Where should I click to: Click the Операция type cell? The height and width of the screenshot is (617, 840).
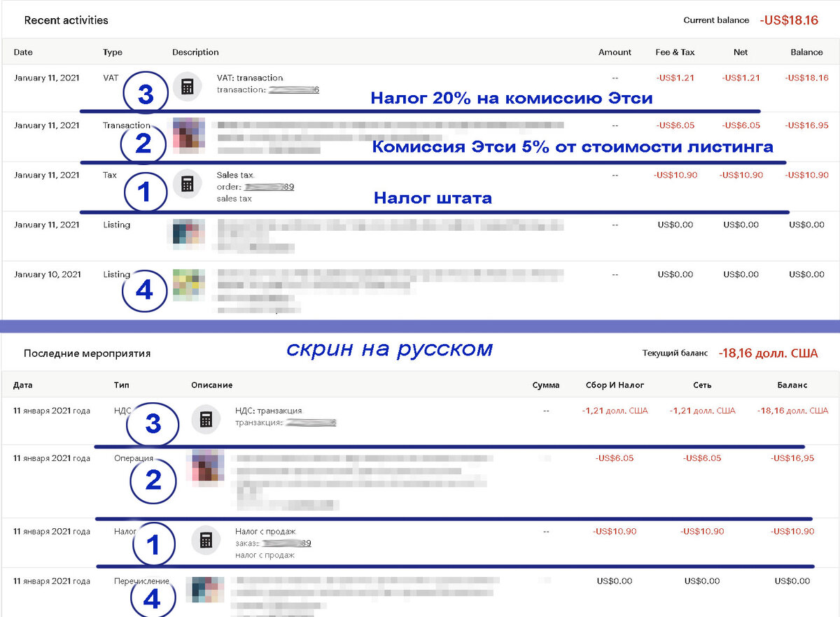tap(134, 458)
